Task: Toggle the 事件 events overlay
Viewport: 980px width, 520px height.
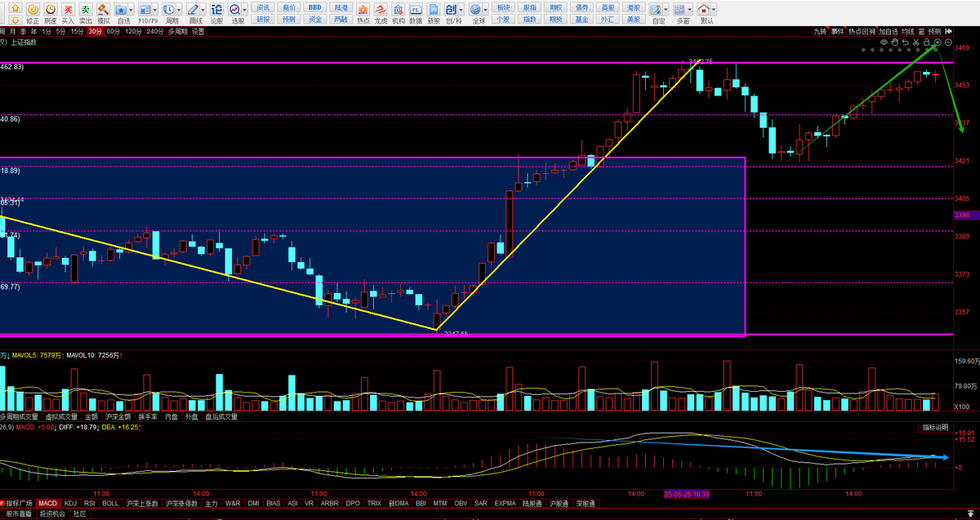Action: (x=838, y=31)
